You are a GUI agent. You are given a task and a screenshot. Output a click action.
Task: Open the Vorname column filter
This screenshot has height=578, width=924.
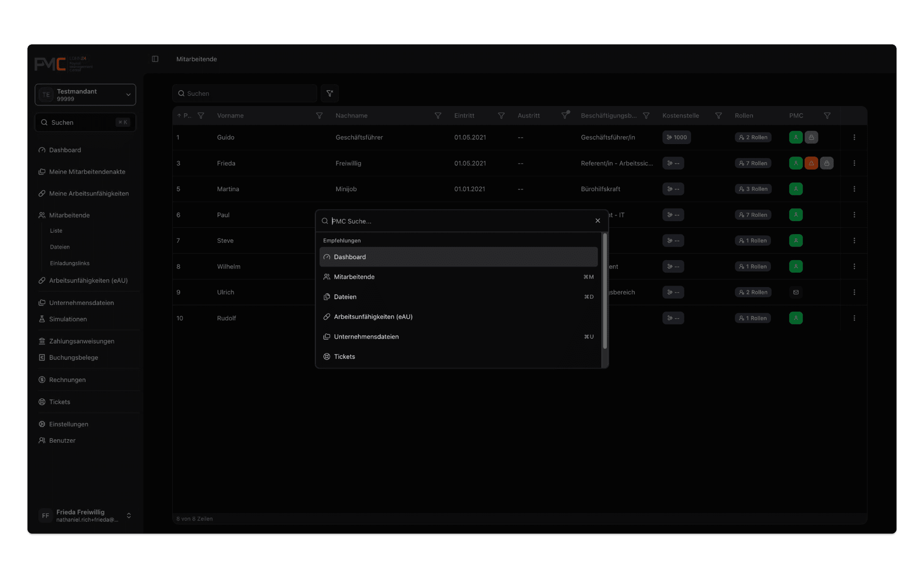coord(319,116)
